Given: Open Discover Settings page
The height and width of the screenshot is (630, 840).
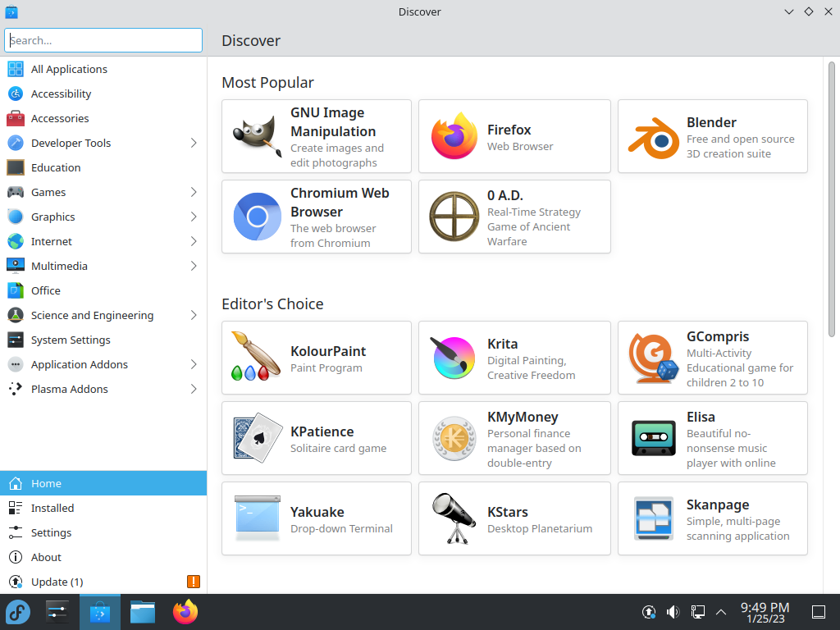Looking at the screenshot, I should coord(103,532).
